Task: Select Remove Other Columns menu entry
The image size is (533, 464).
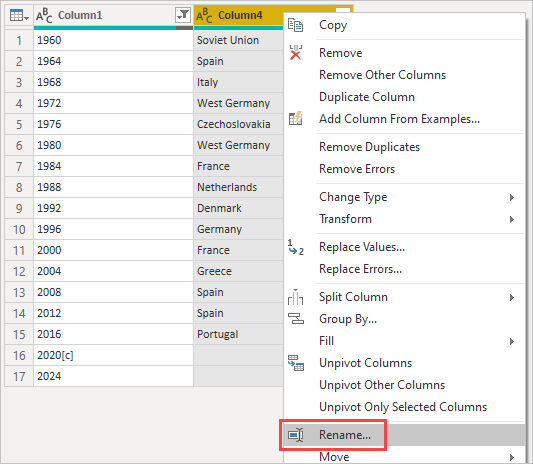Action: pyautogui.click(x=382, y=75)
